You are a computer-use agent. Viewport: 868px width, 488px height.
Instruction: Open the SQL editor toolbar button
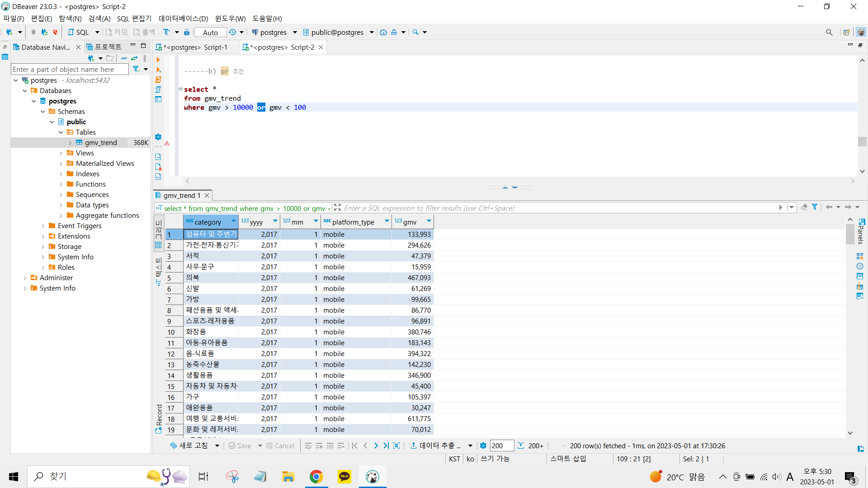point(78,32)
